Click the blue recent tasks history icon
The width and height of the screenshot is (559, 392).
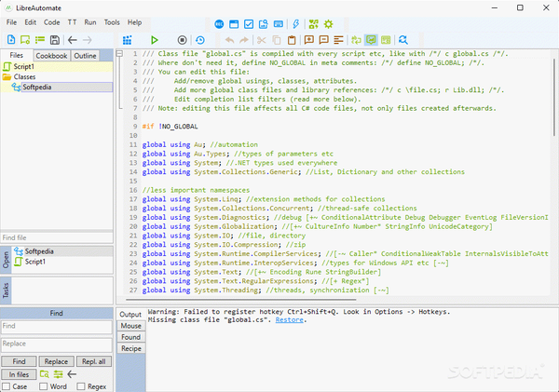click(x=200, y=40)
